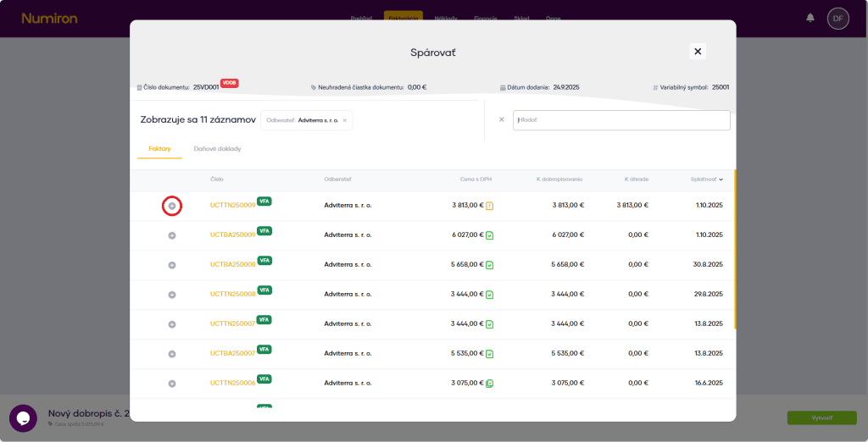
Task: Open invoice link UCTTN250007
Action: coord(232,324)
